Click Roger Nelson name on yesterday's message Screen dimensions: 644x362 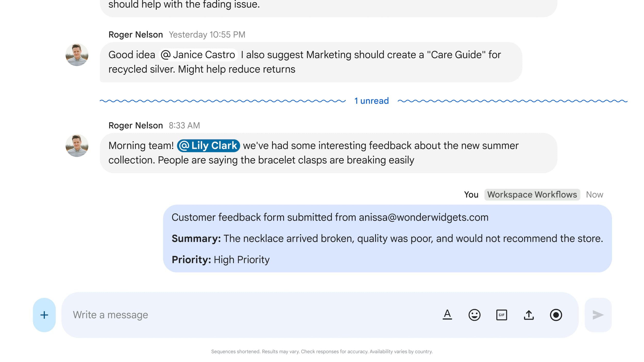click(x=135, y=35)
